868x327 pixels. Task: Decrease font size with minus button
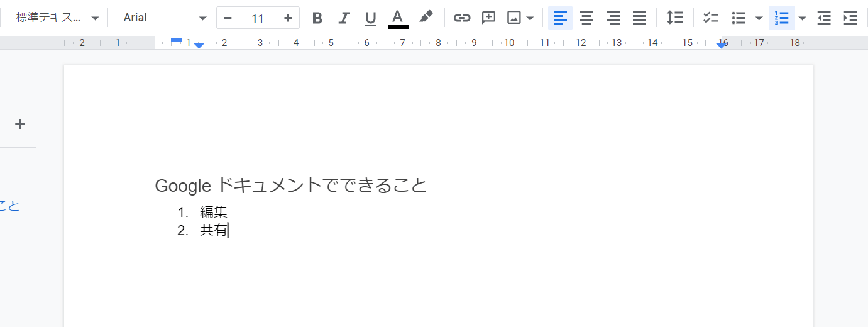pos(228,18)
